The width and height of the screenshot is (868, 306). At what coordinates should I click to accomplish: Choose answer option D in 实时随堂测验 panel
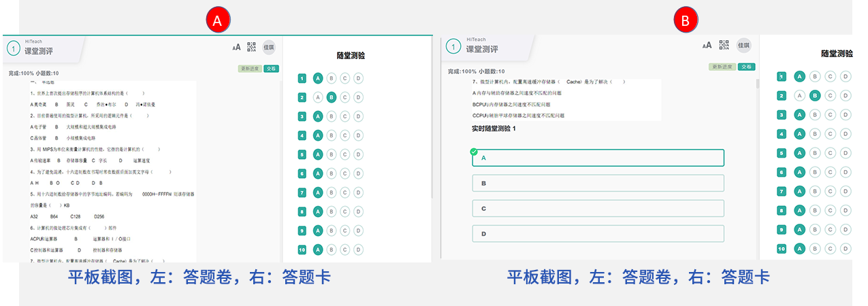598,234
